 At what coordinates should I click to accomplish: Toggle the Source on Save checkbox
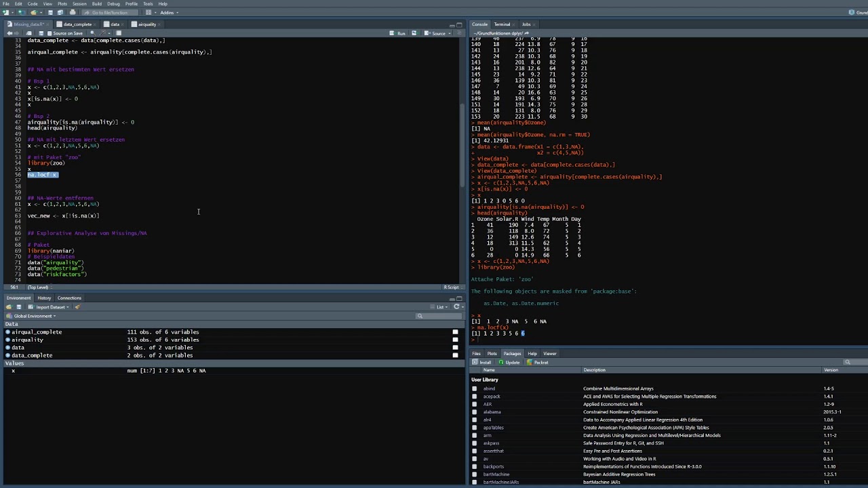pos(50,33)
